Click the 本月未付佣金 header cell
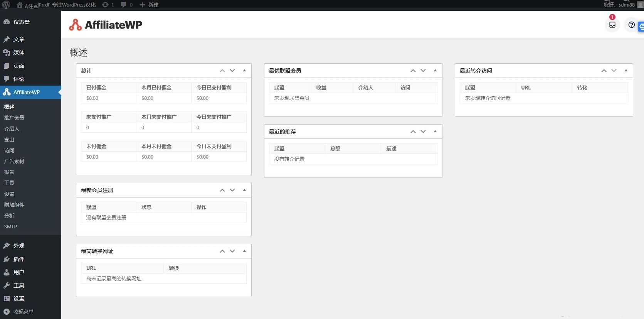The image size is (644, 319). (164, 146)
